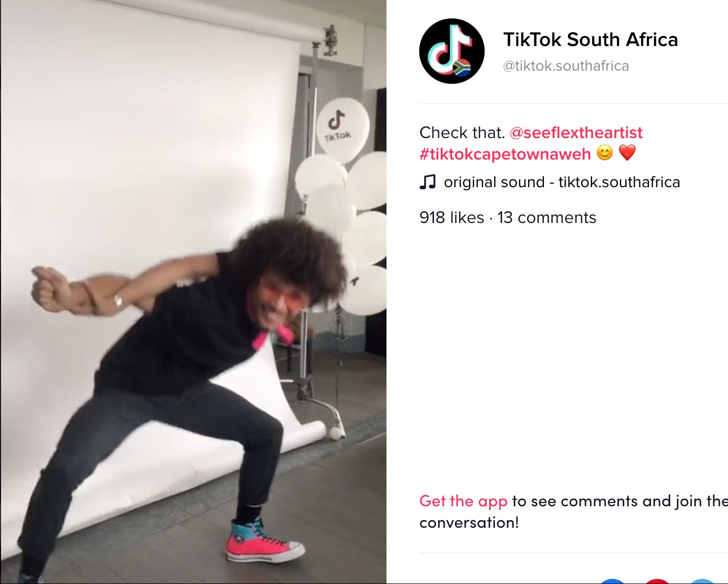
Task: Click the 13 comments count
Action: (x=547, y=217)
